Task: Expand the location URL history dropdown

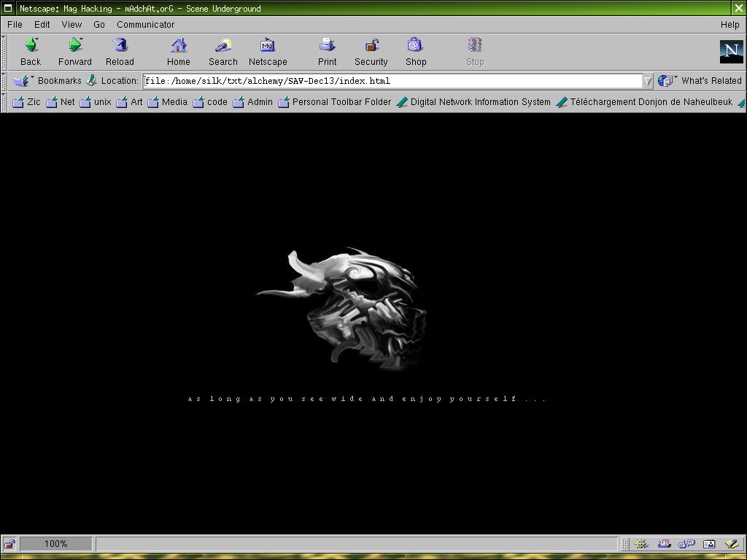Action: [x=647, y=81]
